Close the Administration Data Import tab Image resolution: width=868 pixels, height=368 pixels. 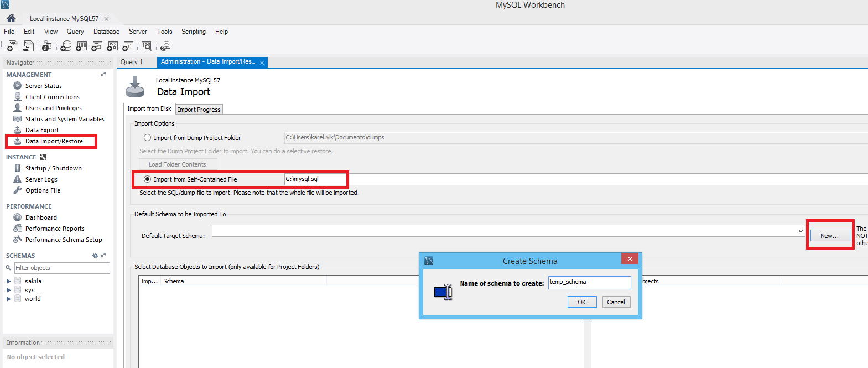click(262, 63)
